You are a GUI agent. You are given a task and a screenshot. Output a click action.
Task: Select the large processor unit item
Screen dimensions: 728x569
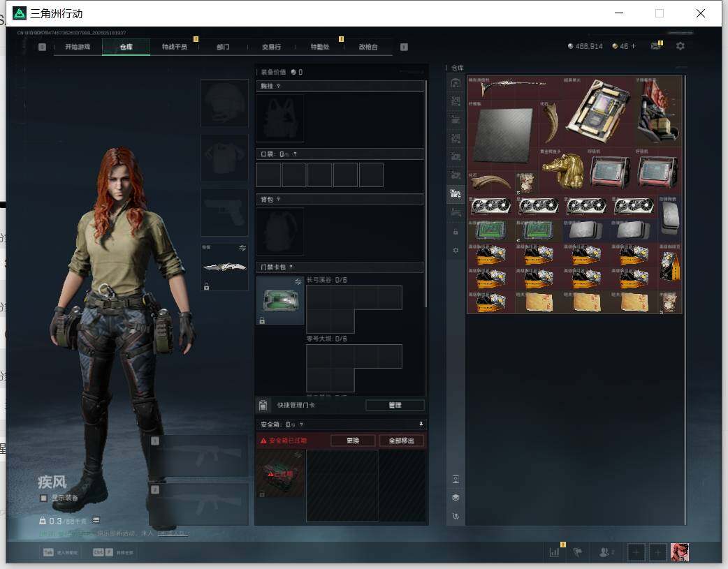(598, 112)
